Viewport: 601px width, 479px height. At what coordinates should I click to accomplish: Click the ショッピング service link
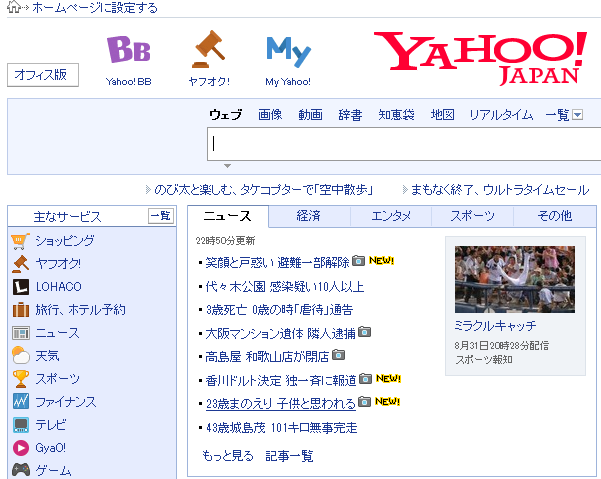[65, 241]
